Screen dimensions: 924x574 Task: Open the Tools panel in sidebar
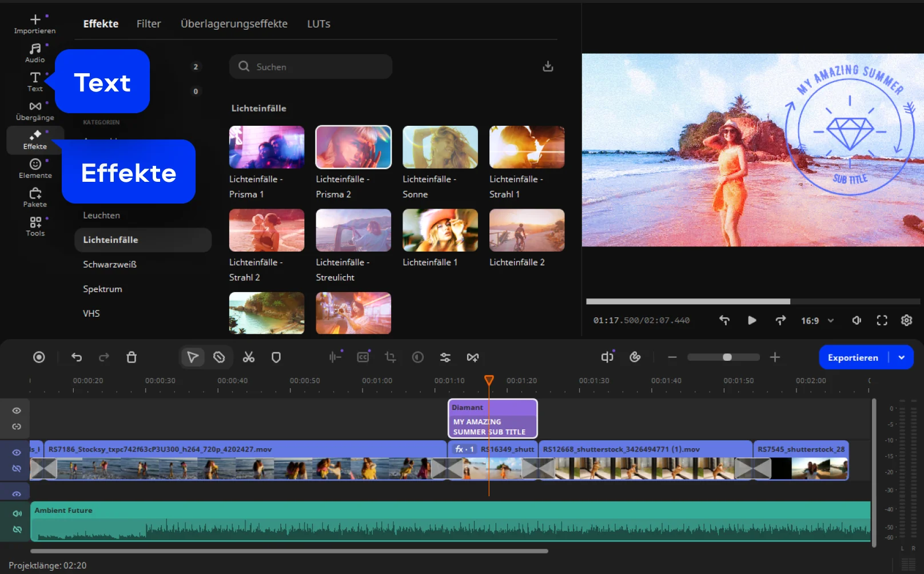(35, 226)
